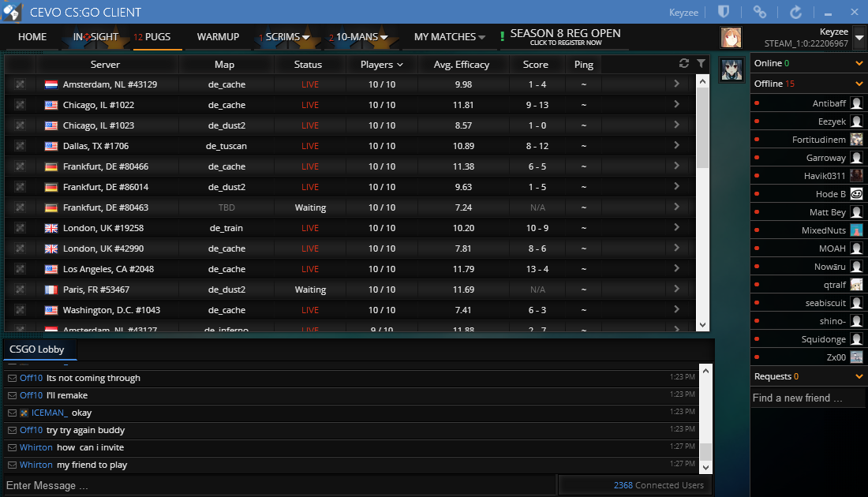The width and height of the screenshot is (868, 497).
Task: Open the MY MATCHES menu
Action: 450,36
